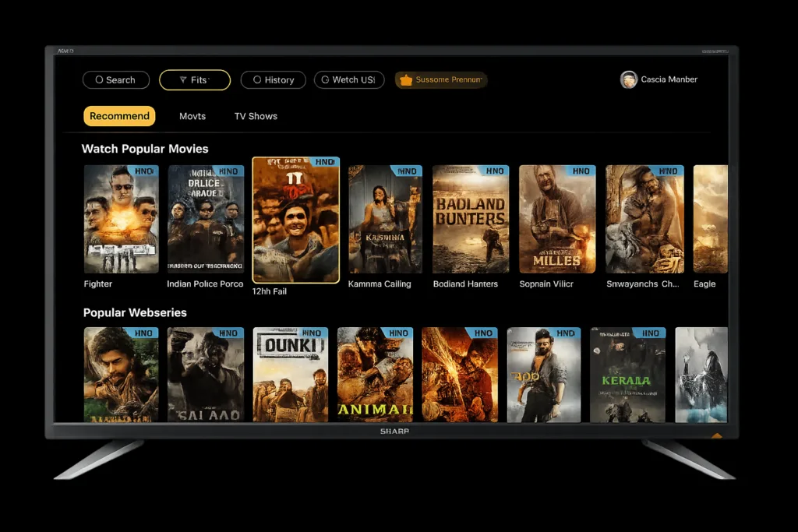This screenshot has width=798, height=532.
Task: Click the HND badge on Bodiand Hanters poster
Action: [x=495, y=171]
